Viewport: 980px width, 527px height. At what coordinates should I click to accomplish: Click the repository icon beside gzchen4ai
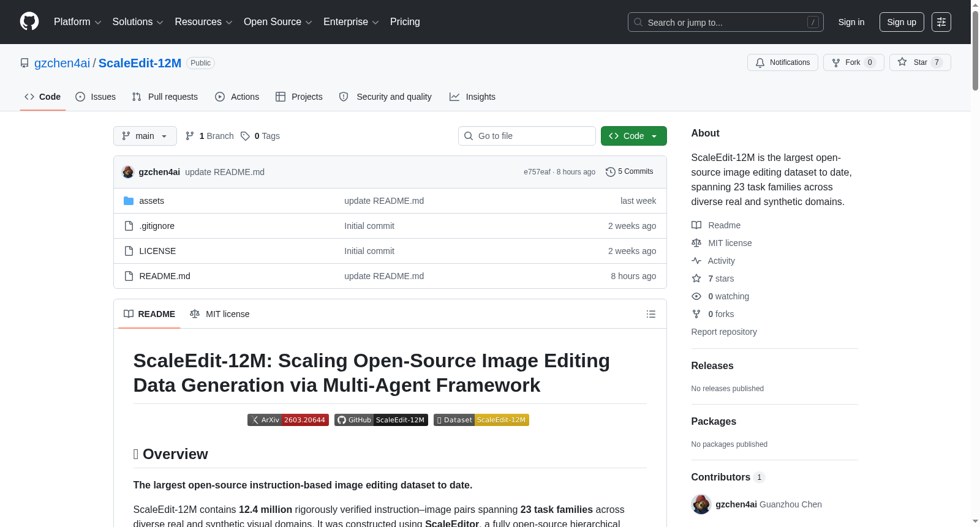point(24,63)
